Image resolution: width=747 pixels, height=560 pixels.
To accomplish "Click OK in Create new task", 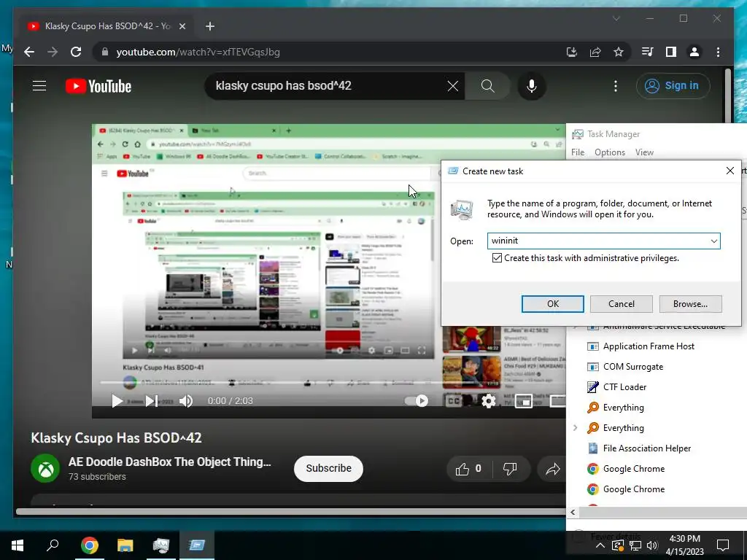I will (x=553, y=304).
